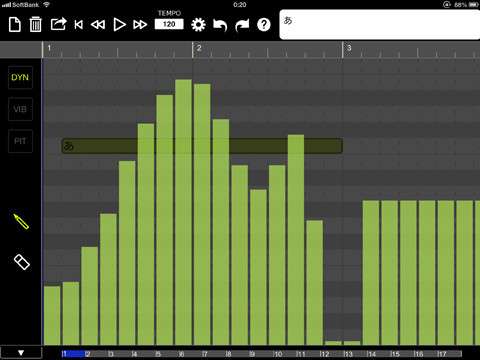Image resolution: width=480 pixels, height=360 pixels.
Task: Redo the edit with the redo arrow
Action: pyautogui.click(x=242, y=25)
